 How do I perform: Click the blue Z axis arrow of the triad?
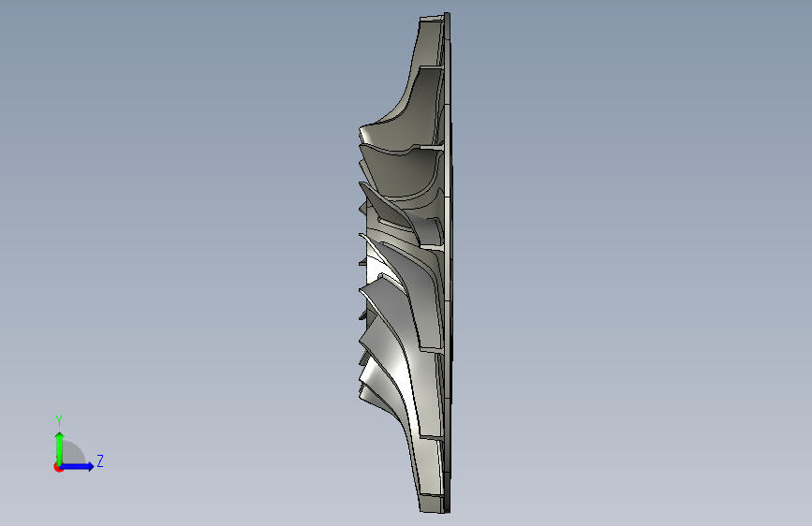[77, 466]
